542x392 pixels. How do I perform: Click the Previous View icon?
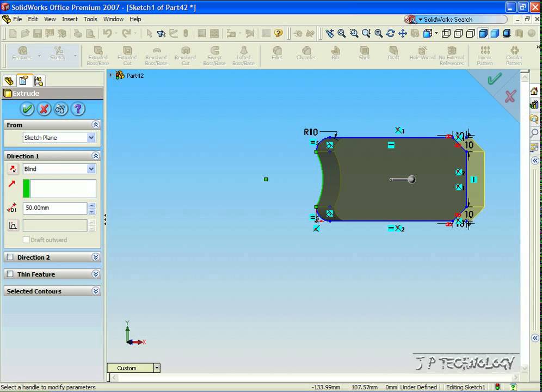point(329,33)
